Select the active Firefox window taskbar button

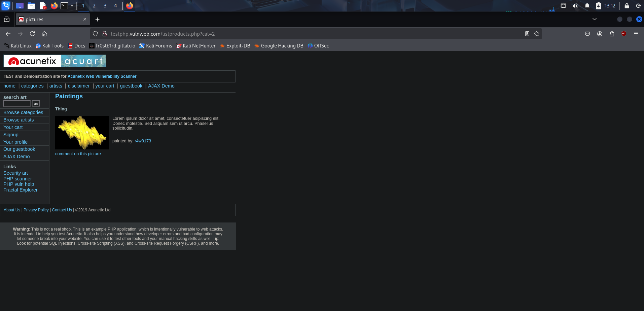click(x=130, y=6)
